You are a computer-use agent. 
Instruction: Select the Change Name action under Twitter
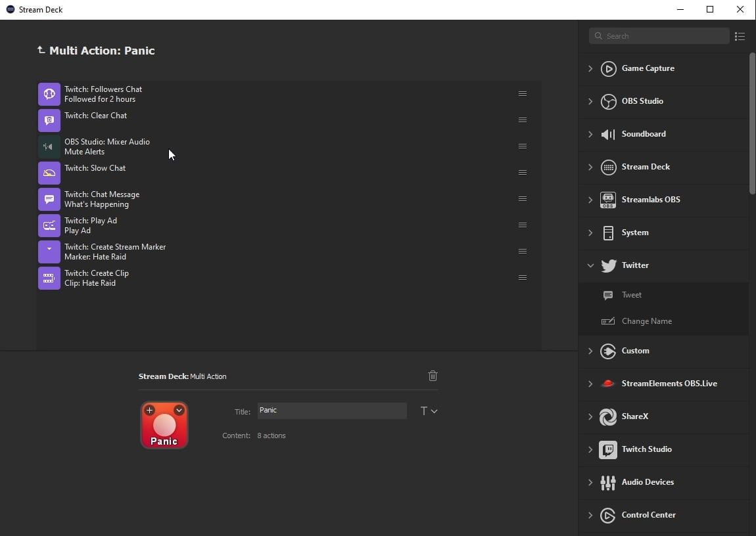click(646, 321)
